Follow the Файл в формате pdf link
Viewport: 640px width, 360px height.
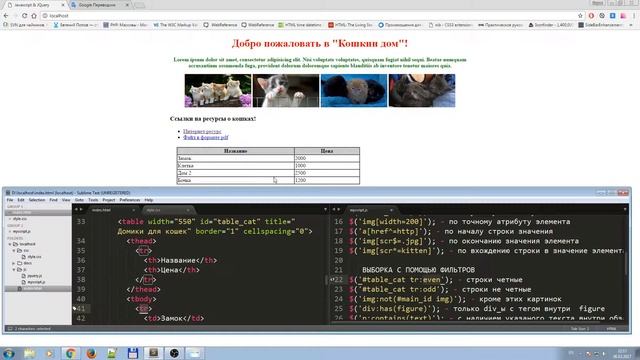point(206,138)
